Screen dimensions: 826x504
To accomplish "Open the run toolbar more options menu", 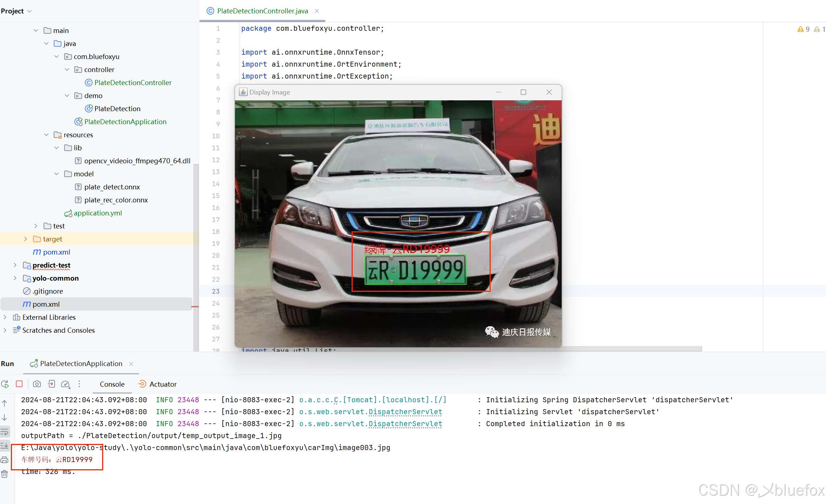I will 79,384.
